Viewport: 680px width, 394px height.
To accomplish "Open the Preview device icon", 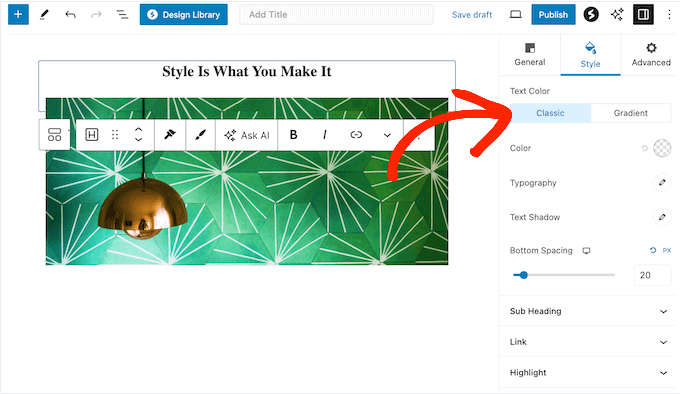I will 515,15.
